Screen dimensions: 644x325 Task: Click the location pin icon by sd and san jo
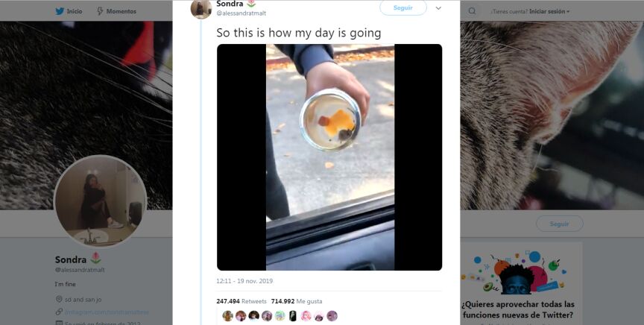tap(58, 298)
